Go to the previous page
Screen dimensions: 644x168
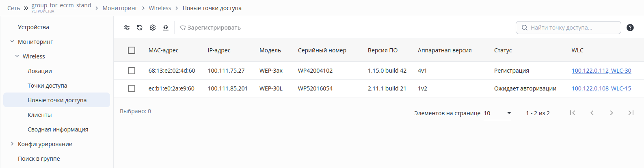click(592, 113)
